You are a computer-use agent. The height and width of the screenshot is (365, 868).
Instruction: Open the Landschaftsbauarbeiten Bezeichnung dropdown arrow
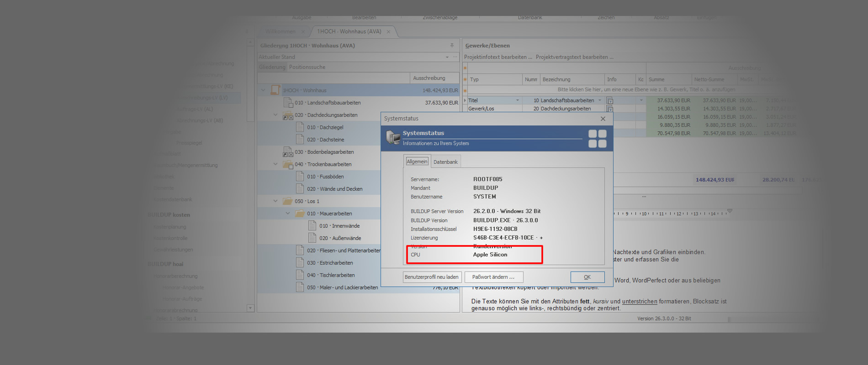(x=600, y=100)
